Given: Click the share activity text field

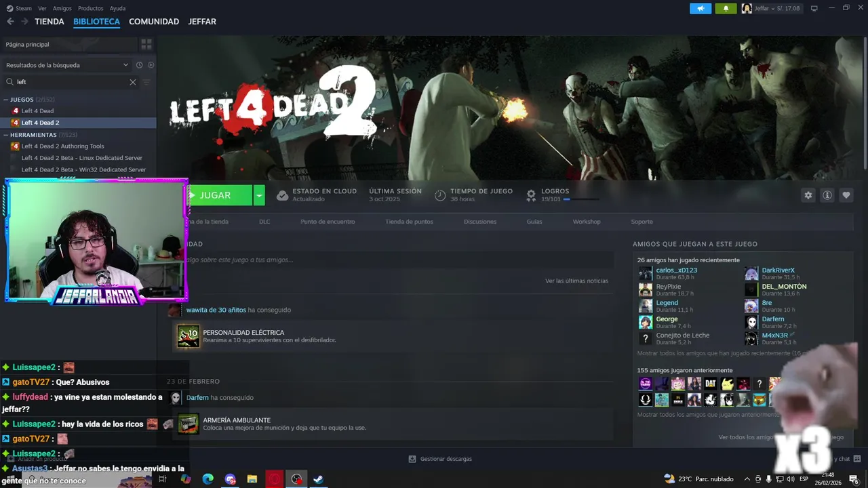Looking at the screenshot, I should click(400, 260).
